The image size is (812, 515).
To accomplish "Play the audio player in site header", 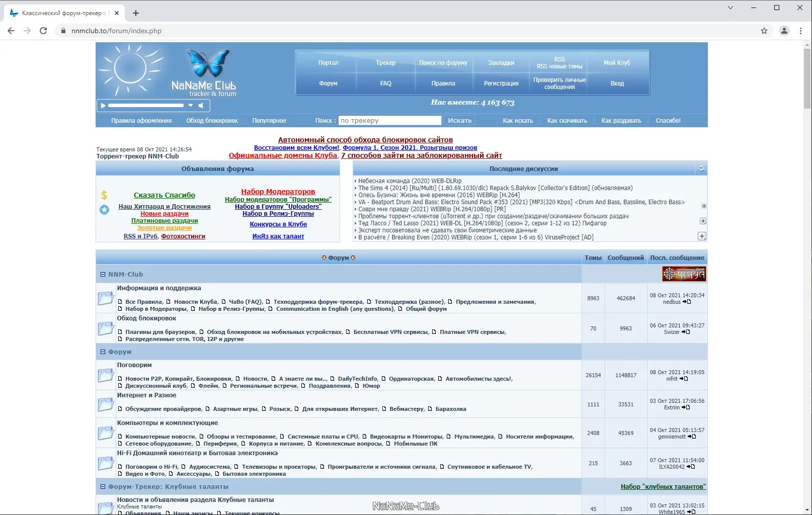I will (103, 106).
